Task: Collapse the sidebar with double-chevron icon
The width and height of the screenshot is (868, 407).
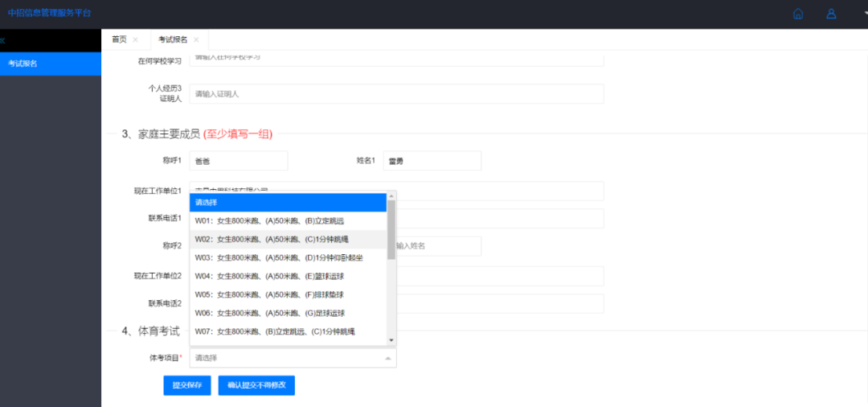Action: tap(2, 40)
